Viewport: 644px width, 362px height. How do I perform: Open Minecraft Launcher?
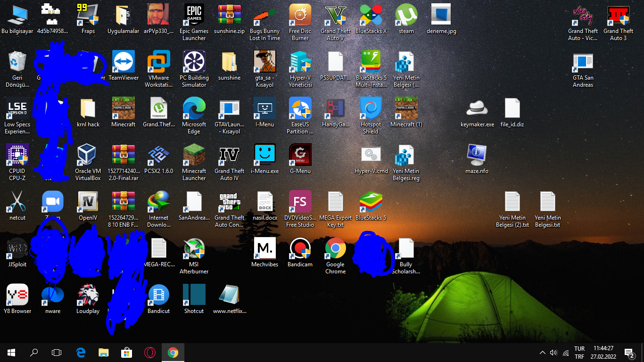[194, 163]
